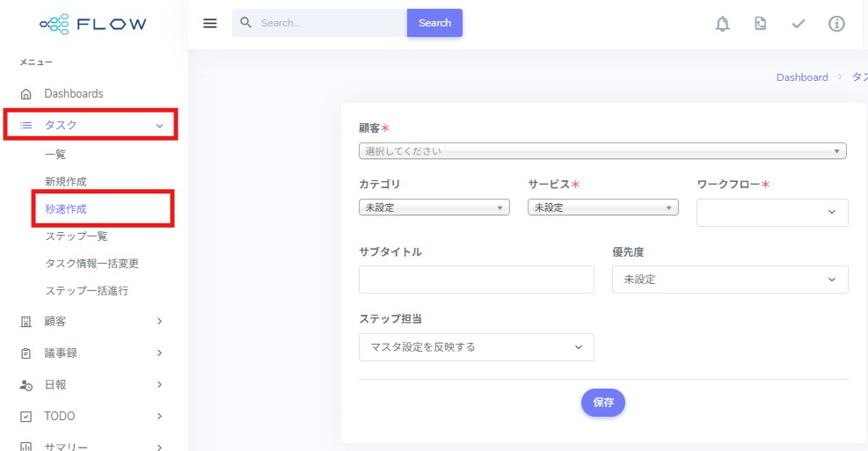This screenshot has width=868, height=451.
Task: Click the サブタイトル text field
Action: coord(476,280)
